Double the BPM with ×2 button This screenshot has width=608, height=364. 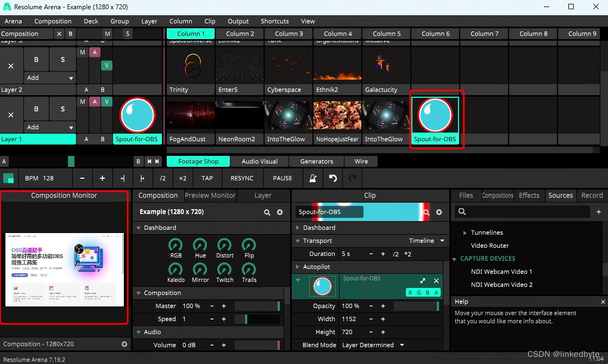[x=183, y=178]
